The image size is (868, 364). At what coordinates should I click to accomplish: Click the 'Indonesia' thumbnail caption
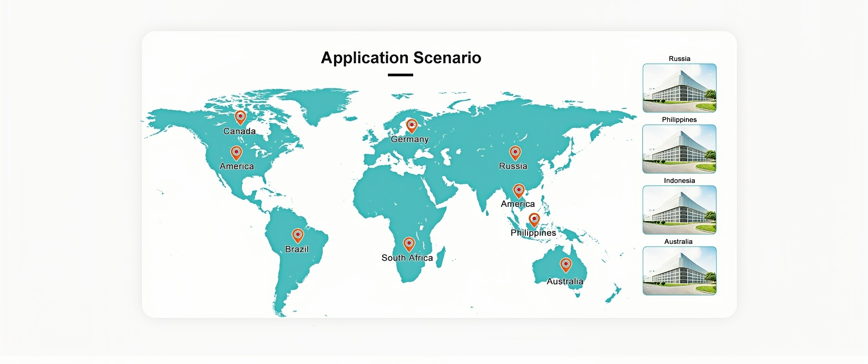(x=679, y=181)
